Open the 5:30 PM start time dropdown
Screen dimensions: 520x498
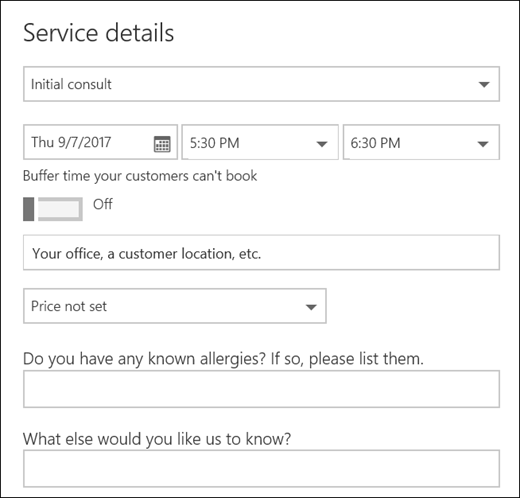tap(260, 142)
